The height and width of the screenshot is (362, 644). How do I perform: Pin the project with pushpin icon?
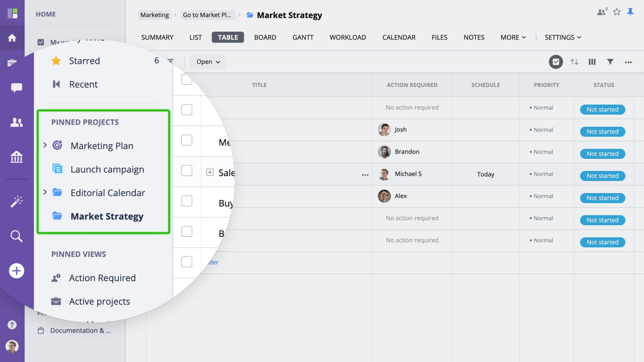click(630, 12)
